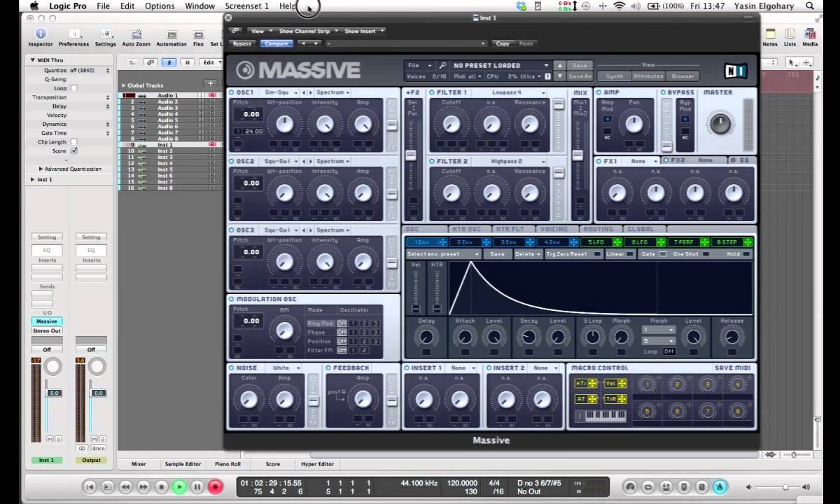Click the Native Instruments NI logo

point(735,71)
